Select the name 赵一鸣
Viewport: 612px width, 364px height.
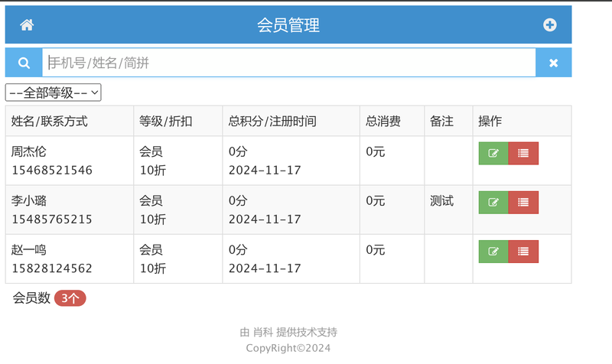pos(28,250)
